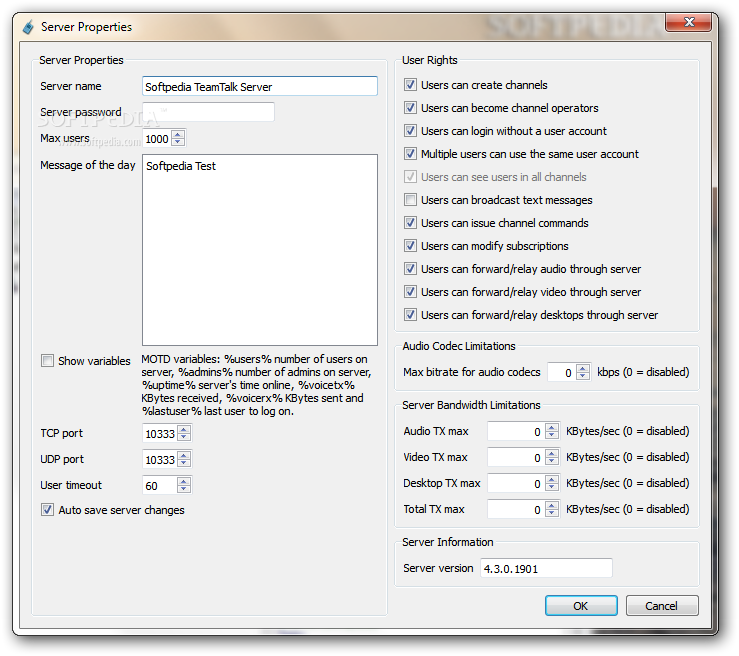Image resolution: width=739 pixels, height=656 pixels.
Task: Decrease Desktop TX max value
Action: pos(551,487)
